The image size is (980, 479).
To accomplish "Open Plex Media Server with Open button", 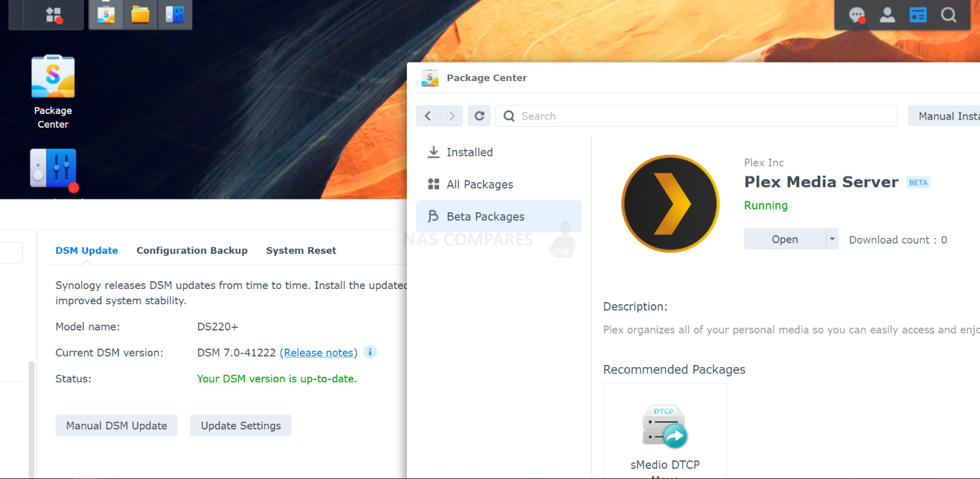I will [x=785, y=239].
